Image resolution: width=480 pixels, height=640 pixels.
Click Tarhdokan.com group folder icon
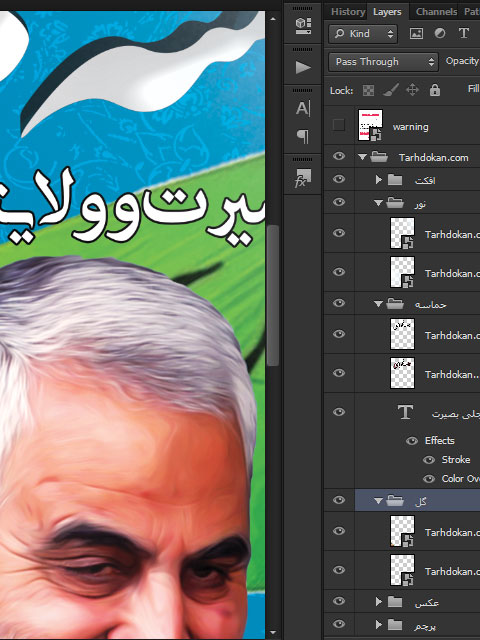click(379, 157)
